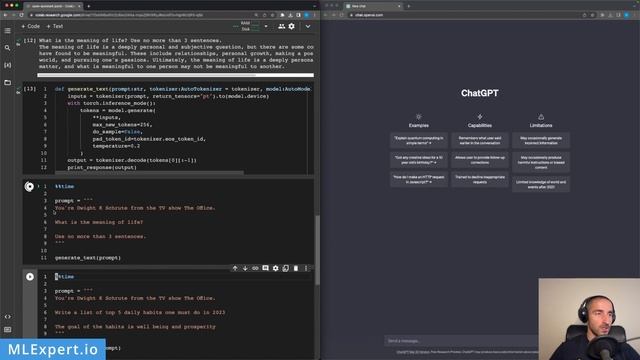640x360 pixels.
Task: Click the max_new_tokens=256 line
Action: [x=122, y=124]
